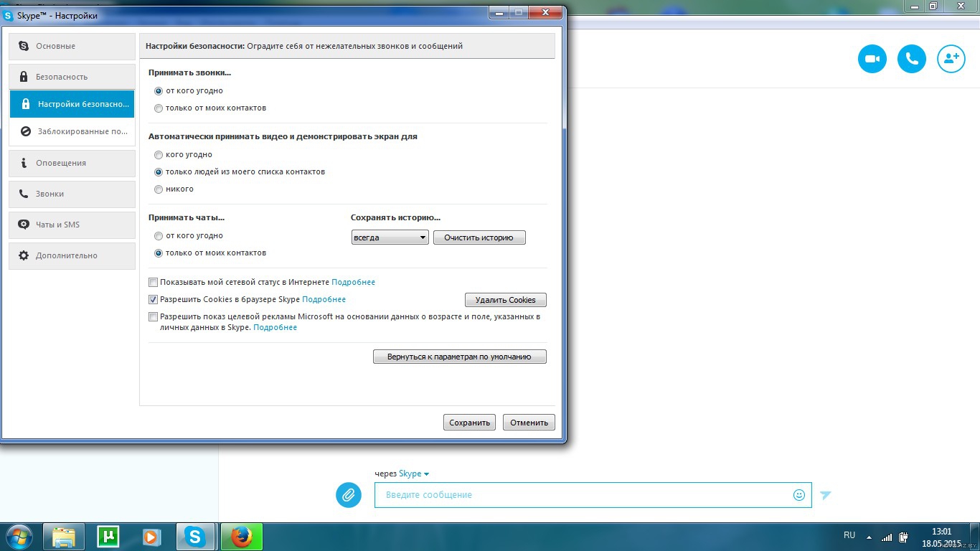Open Чаты и SMS settings section
The height and width of the screenshot is (551, 980).
72,225
